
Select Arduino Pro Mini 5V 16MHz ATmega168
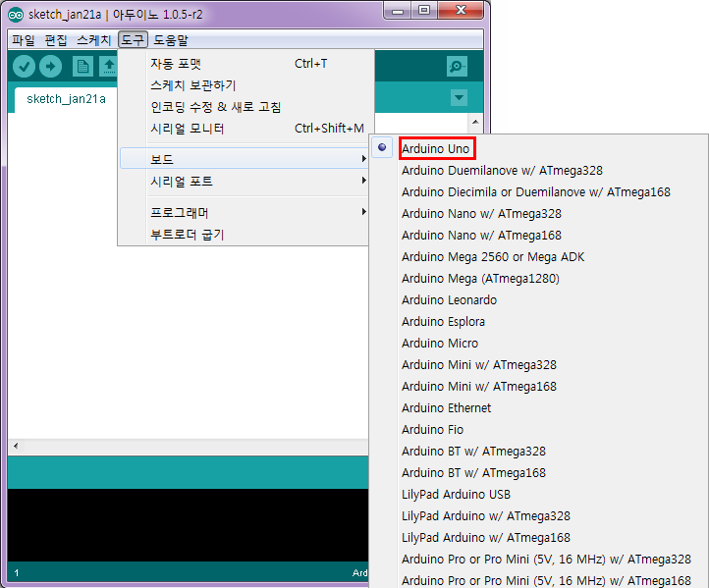(539, 580)
